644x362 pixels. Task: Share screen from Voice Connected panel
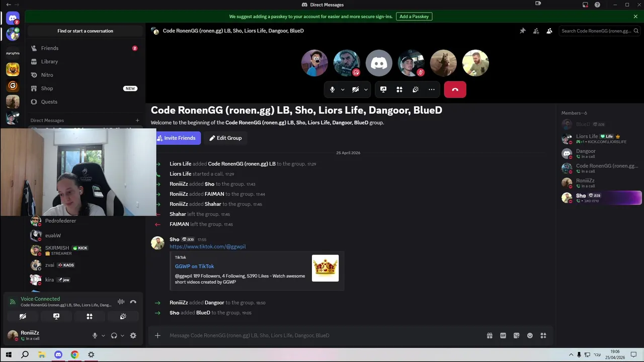click(56, 316)
